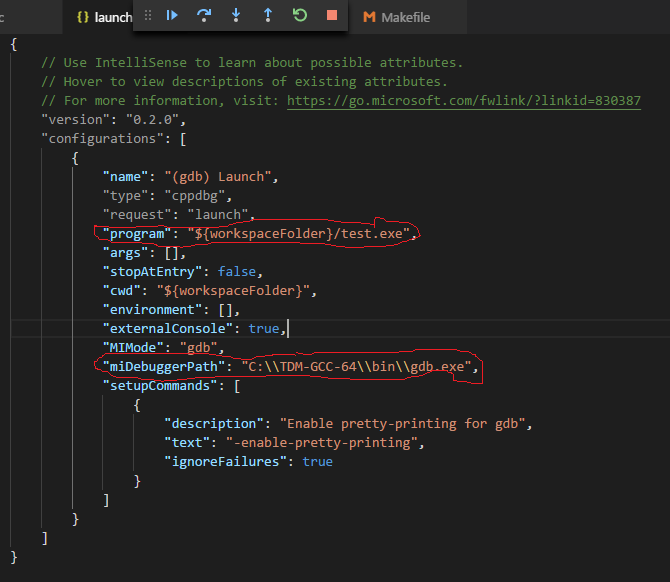Viewport: 670px width, 582px height.
Task: Click the false value of stopAtEntry
Action: point(237,272)
